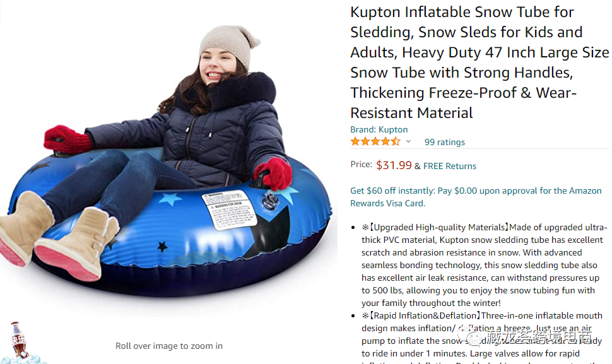Click the Roll over image to zoom in text
Screen dimensions: 612x364
(169, 346)
